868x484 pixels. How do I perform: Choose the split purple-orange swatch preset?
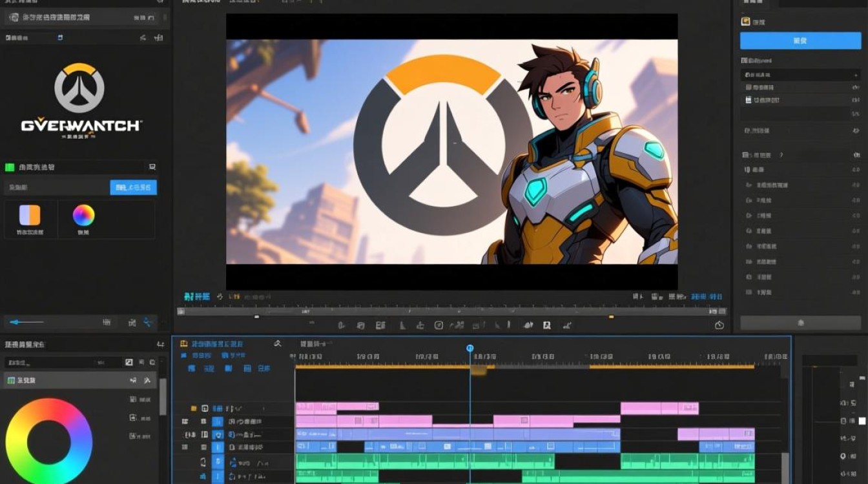(x=30, y=216)
